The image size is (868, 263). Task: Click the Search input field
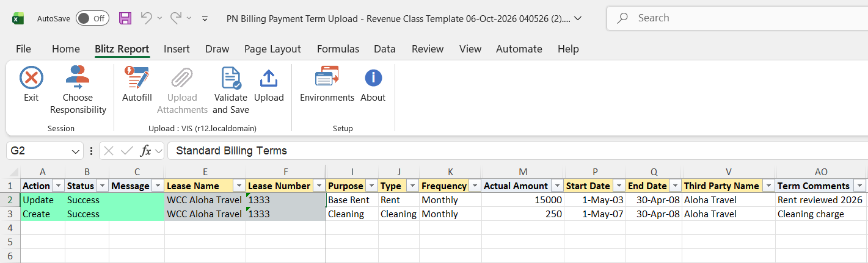tap(737, 18)
